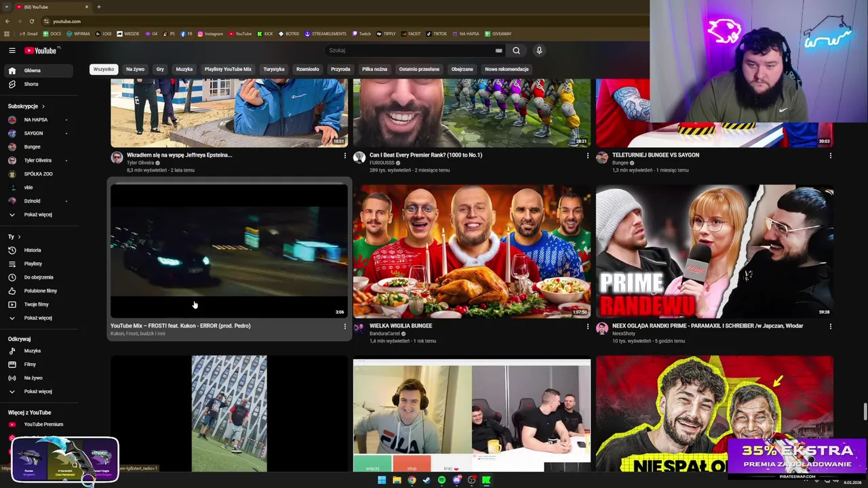This screenshot has height=488, width=868.
Task: Open options menu for Can I Beat video
Action: tap(587, 156)
